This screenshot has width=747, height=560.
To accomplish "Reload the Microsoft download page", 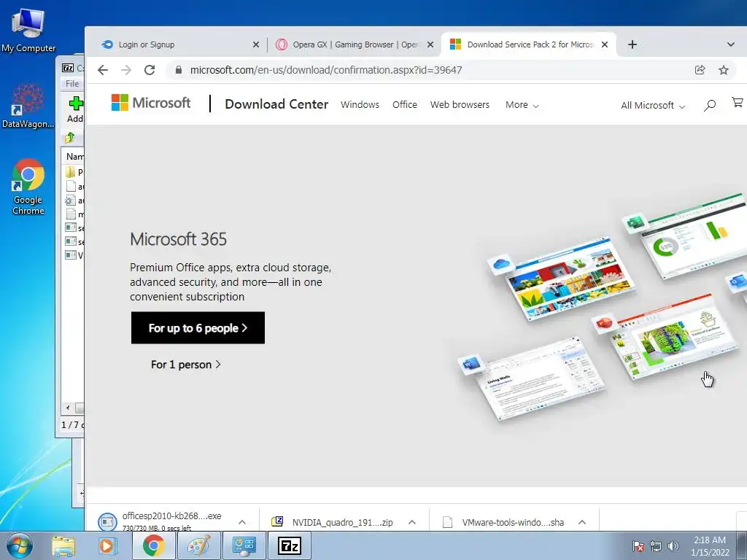I will click(x=150, y=70).
